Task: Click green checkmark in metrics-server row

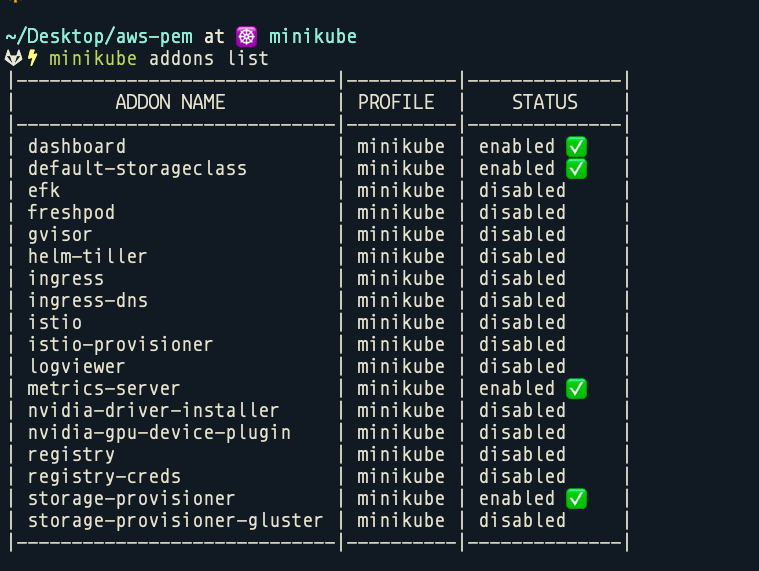Action: click(x=576, y=389)
